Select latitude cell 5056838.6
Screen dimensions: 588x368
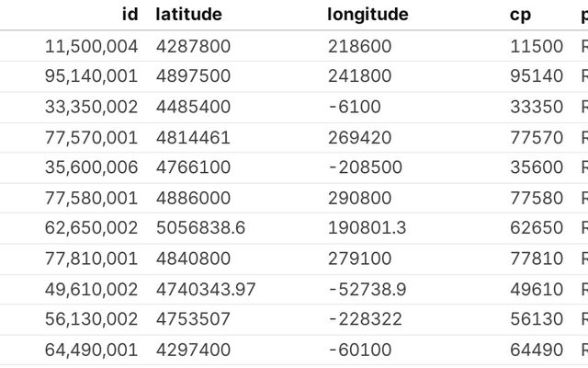(200, 228)
